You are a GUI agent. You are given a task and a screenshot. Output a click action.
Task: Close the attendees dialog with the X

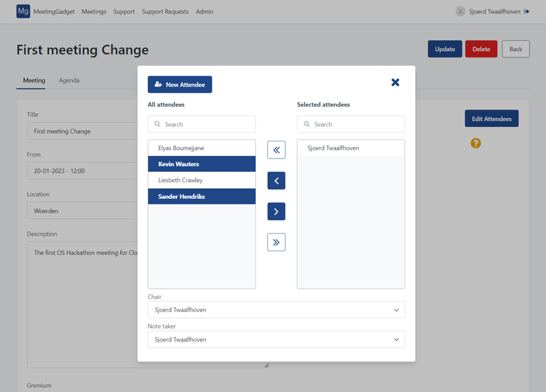coord(395,82)
